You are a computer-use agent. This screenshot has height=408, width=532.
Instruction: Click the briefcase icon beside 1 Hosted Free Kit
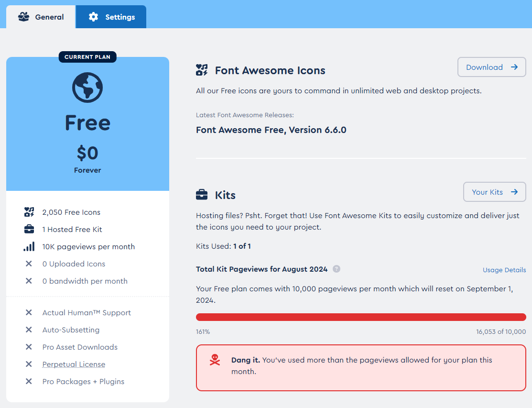[x=29, y=230]
